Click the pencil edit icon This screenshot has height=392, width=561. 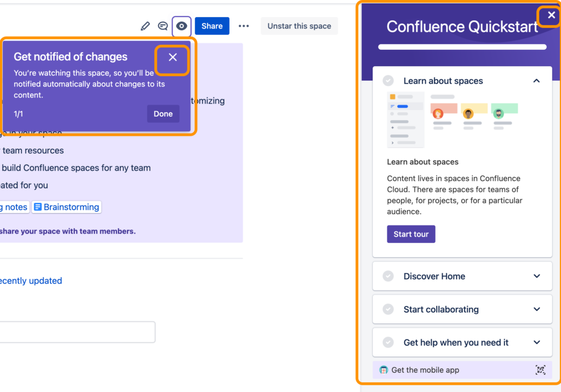(x=145, y=26)
